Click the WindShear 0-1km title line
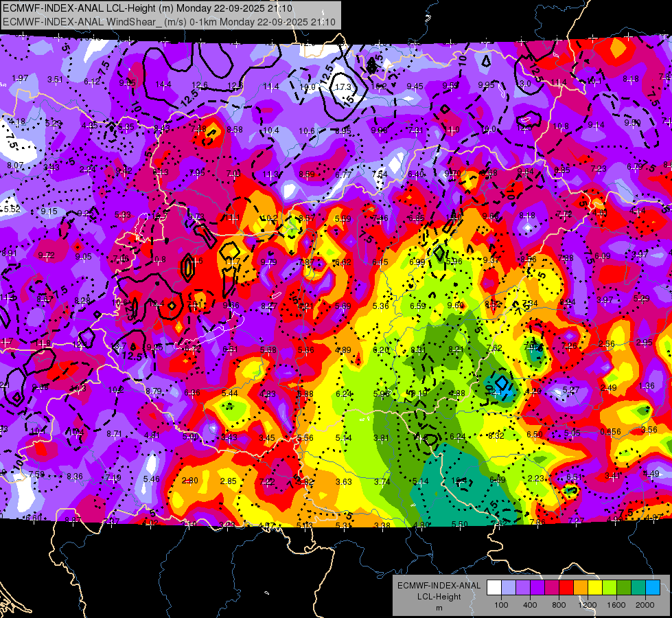 tap(169, 22)
